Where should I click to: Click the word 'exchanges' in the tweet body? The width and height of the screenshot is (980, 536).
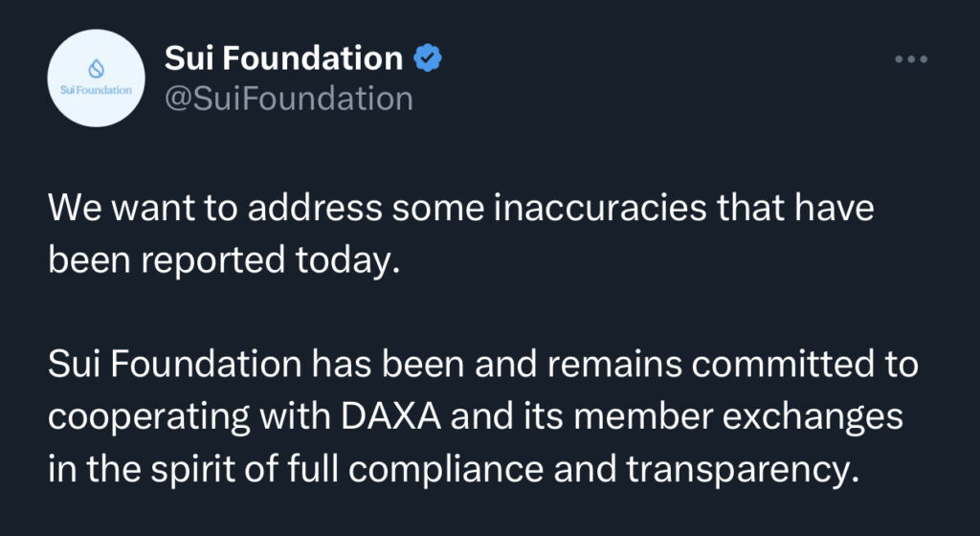[813, 417]
